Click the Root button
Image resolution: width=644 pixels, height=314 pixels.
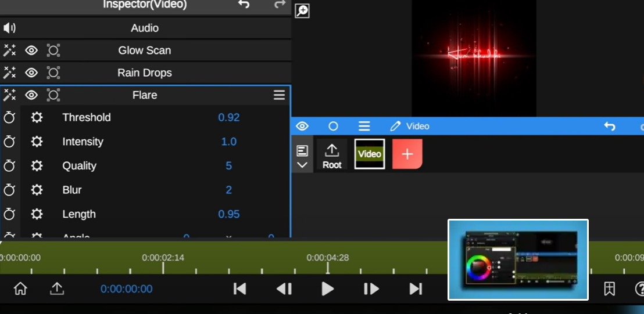pos(332,156)
